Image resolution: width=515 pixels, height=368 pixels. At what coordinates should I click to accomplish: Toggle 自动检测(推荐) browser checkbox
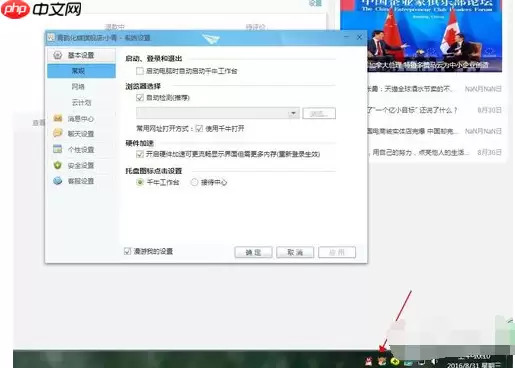[140, 98]
